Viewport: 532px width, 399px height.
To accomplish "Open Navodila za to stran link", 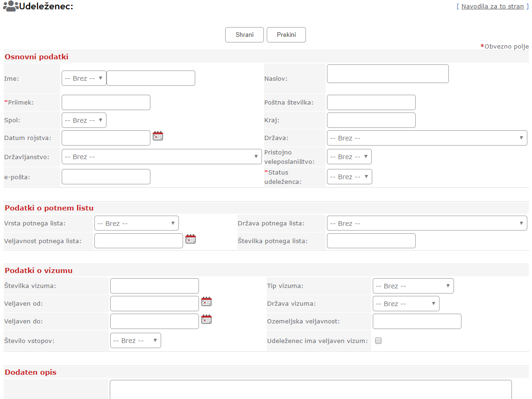I will 492,7.
